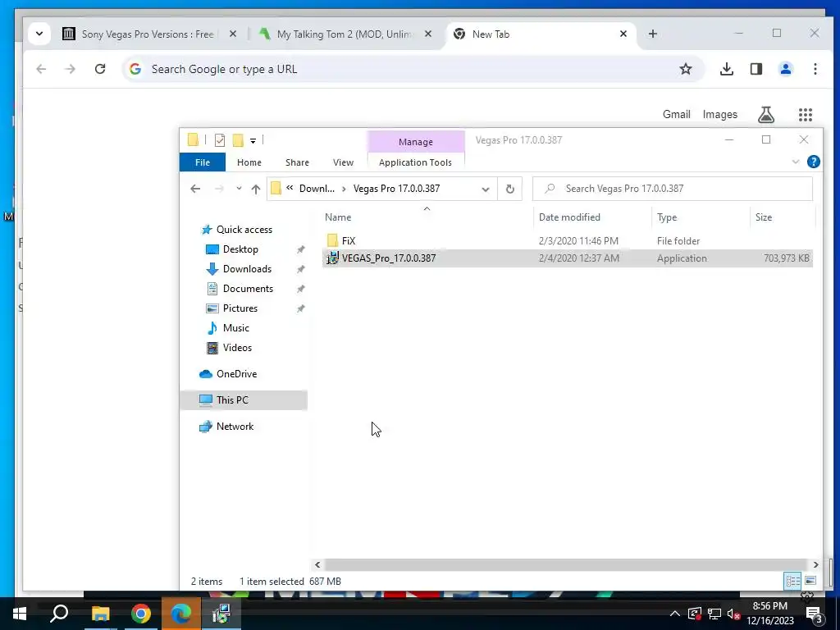Open Documents in navigation pane
Screen dimensions: 840x630
point(248,289)
